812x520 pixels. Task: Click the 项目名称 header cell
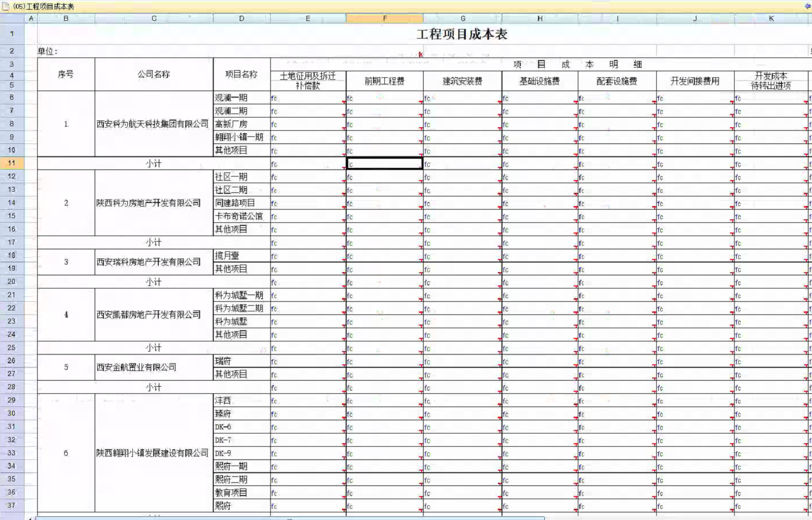[x=242, y=74]
